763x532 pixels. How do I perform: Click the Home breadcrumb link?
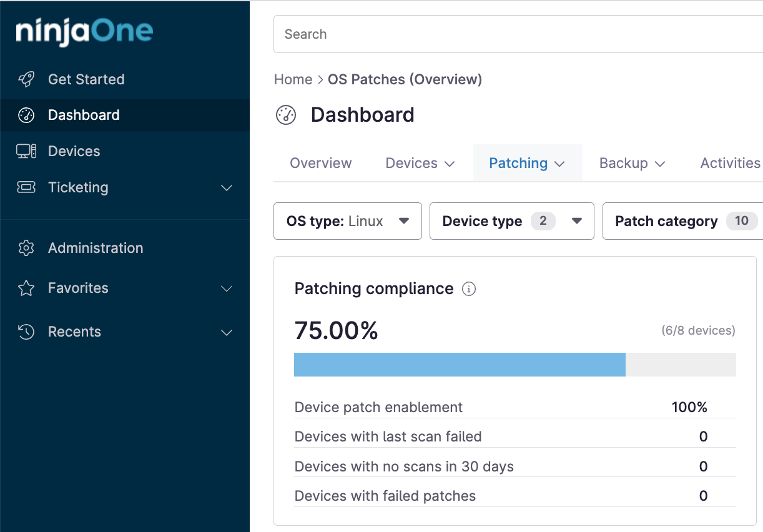pyautogui.click(x=293, y=79)
